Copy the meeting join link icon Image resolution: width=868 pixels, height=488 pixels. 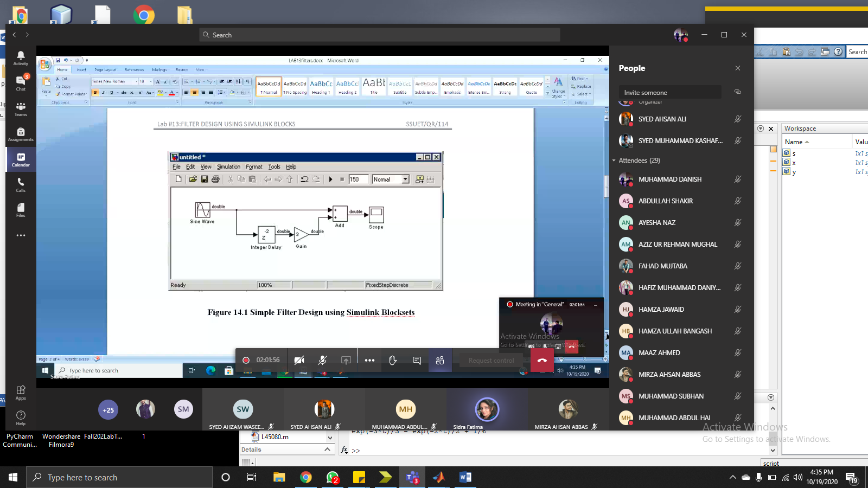coord(737,92)
